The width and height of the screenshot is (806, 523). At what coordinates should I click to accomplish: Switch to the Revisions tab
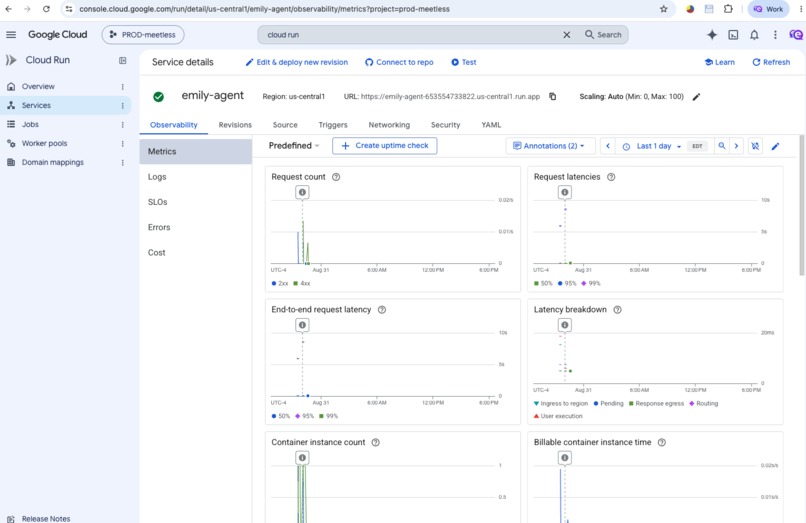(235, 125)
